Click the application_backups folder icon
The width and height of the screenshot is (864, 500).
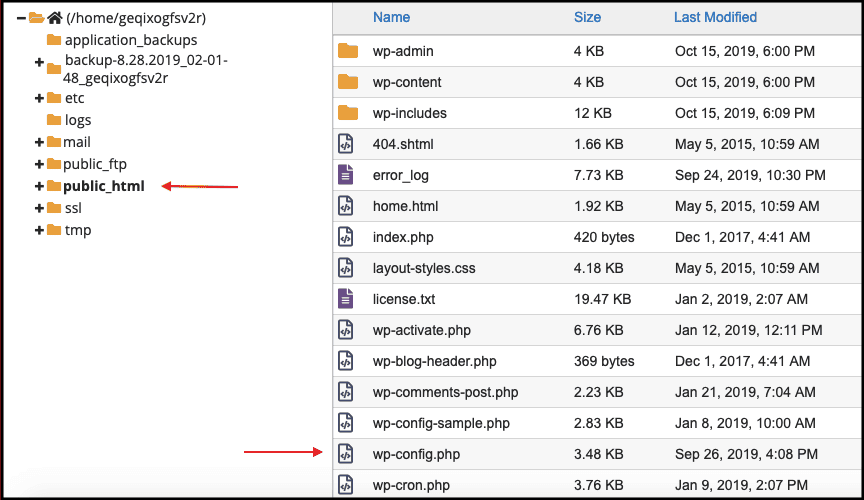[54, 40]
